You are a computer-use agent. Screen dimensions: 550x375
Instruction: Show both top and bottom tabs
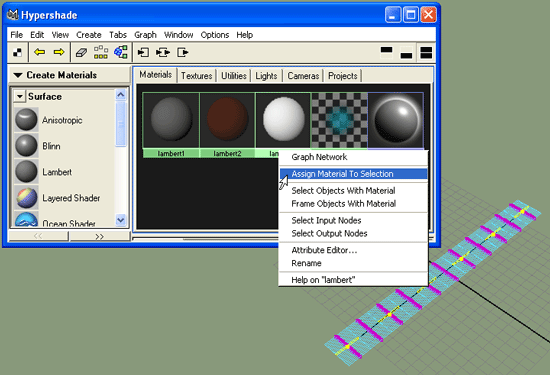click(x=426, y=53)
